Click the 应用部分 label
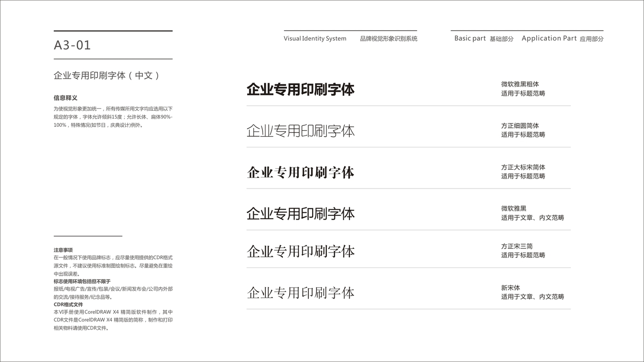This screenshot has height=362, width=644. tap(592, 39)
